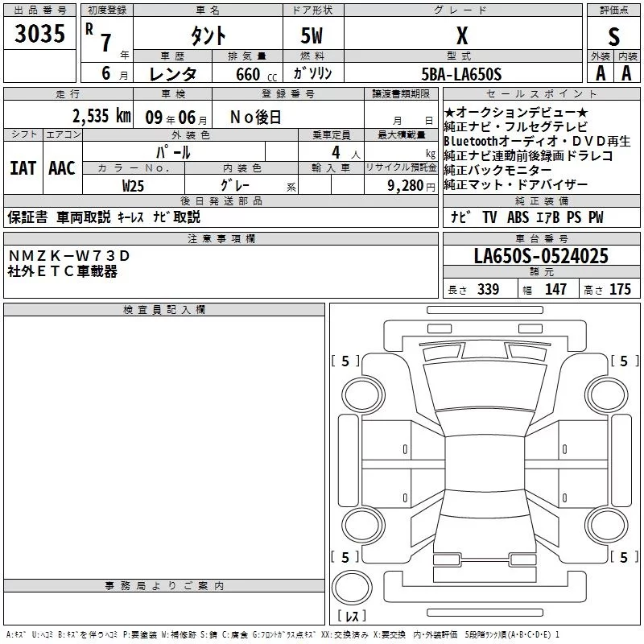644x644 pixels.
Task: Select the model code 5BA-LA650S
Action: [x=461, y=74]
